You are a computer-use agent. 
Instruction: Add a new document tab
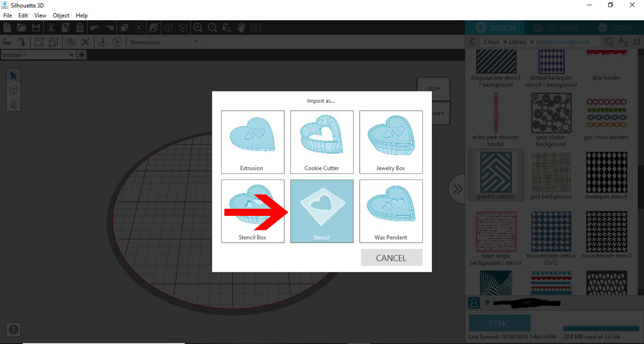click(x=82, y=55)
